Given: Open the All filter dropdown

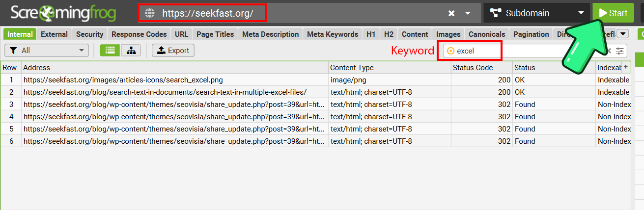Looking at the screenshot, I should (47, 51).
